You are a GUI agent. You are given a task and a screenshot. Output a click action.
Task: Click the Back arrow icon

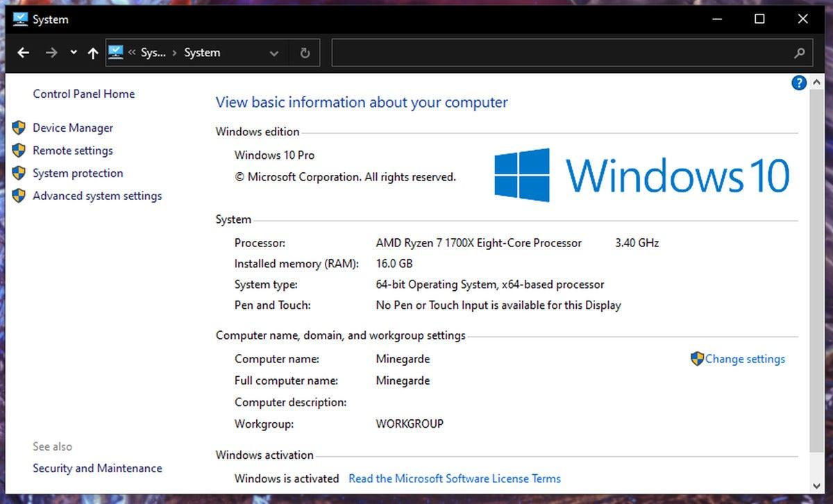[23, 53]
